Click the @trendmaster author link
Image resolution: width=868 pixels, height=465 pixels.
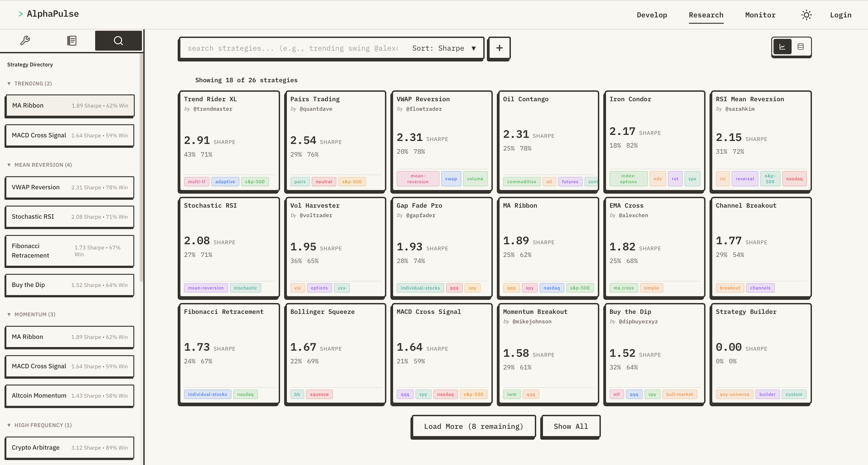point(213,109)
